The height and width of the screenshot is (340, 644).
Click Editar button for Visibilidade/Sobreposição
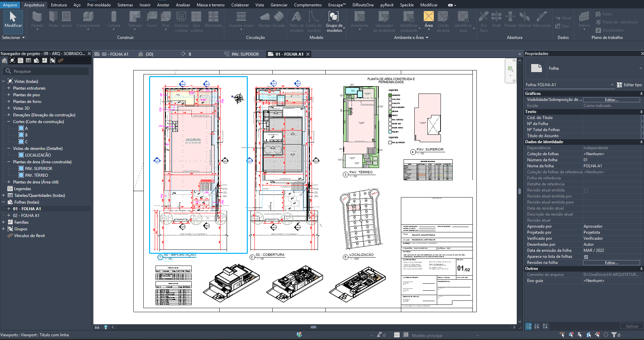pos(611,100)
